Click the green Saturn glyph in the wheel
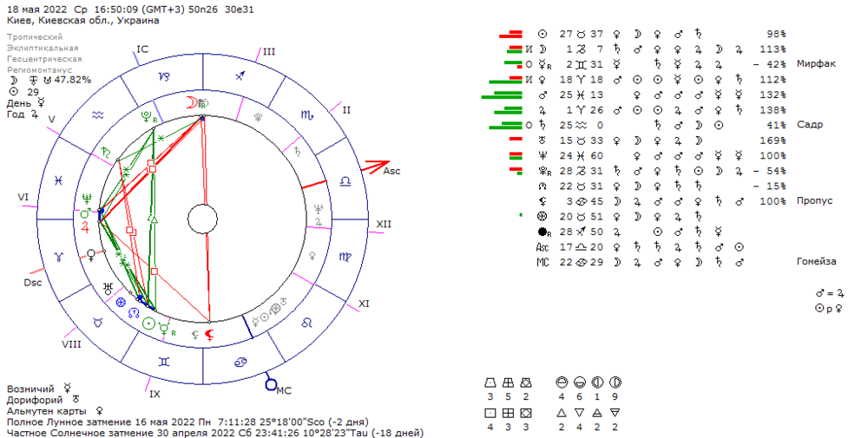The width and height of the screenshot is (868, 438). (108, 152)
